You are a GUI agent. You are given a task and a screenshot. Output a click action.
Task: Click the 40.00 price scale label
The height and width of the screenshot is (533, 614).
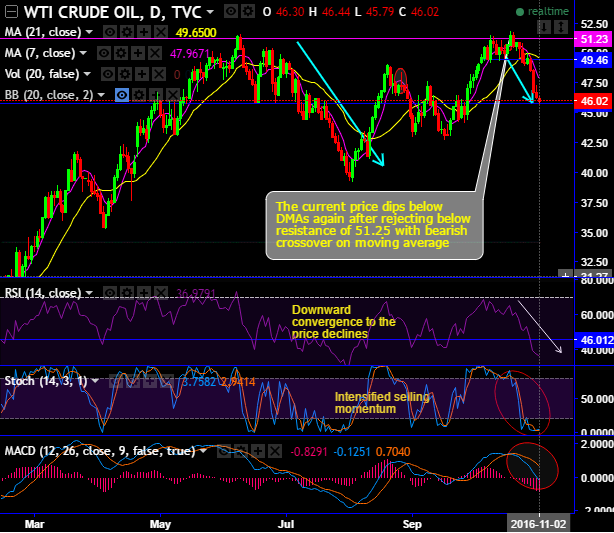(x=594, y=173)
